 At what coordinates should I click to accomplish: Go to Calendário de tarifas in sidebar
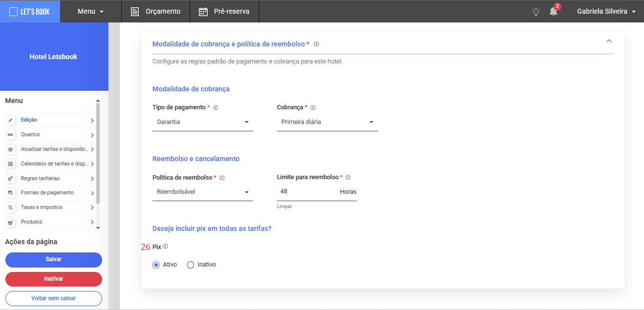pyautogui.click(x=54, y=164)
